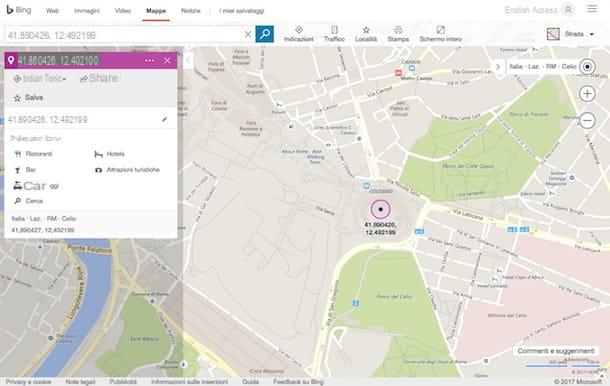Open Privacy e cookie link
This screenshot has height=386, width=610.
pos(28,382)
